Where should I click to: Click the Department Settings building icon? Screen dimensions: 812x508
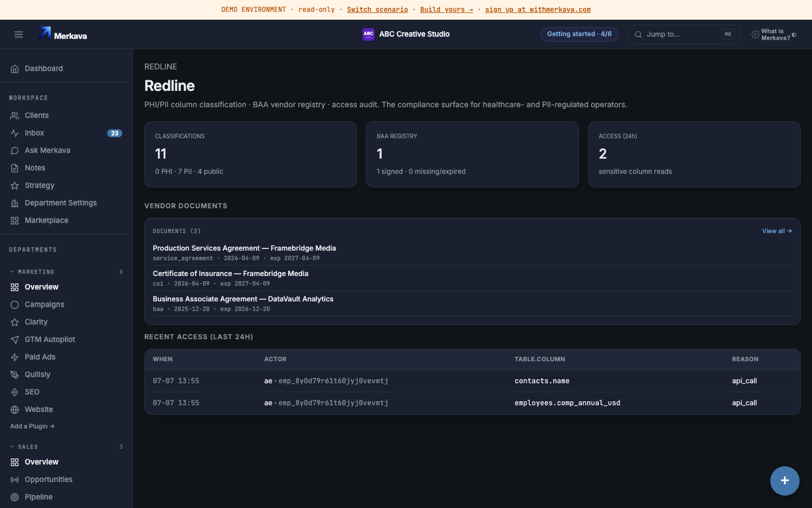pyautogui.click(x=15, y=203)
